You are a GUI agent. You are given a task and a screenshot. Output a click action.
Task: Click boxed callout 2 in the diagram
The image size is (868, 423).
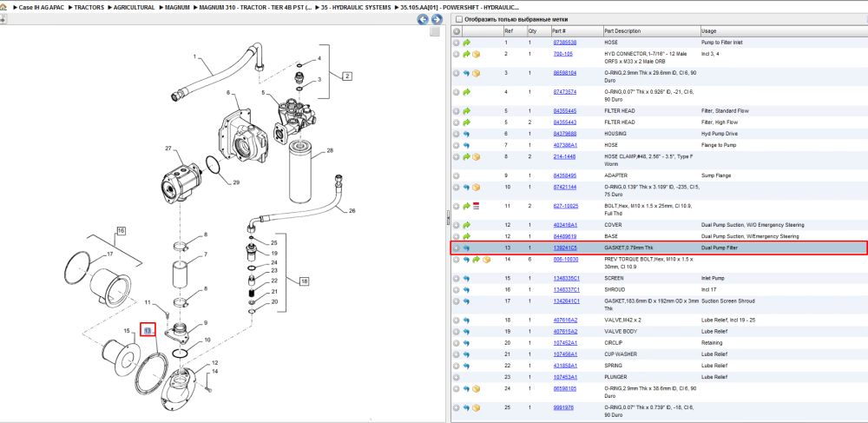[x=346, y=76]
